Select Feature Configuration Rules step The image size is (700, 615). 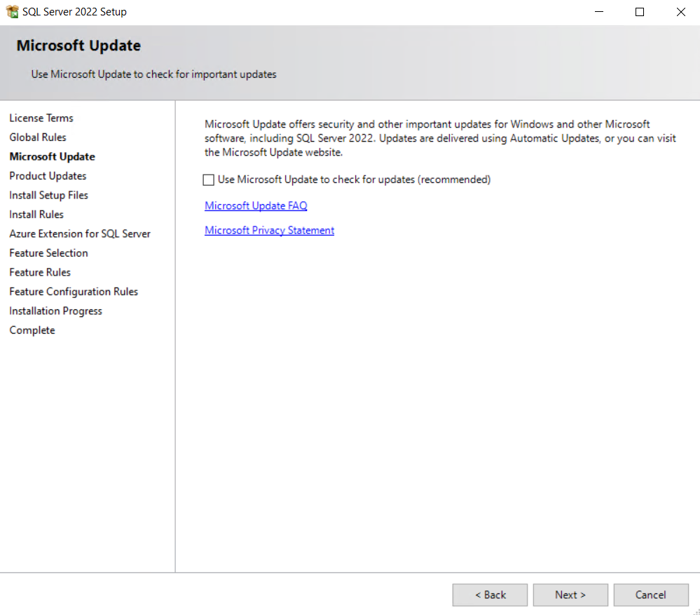point(74,292)
